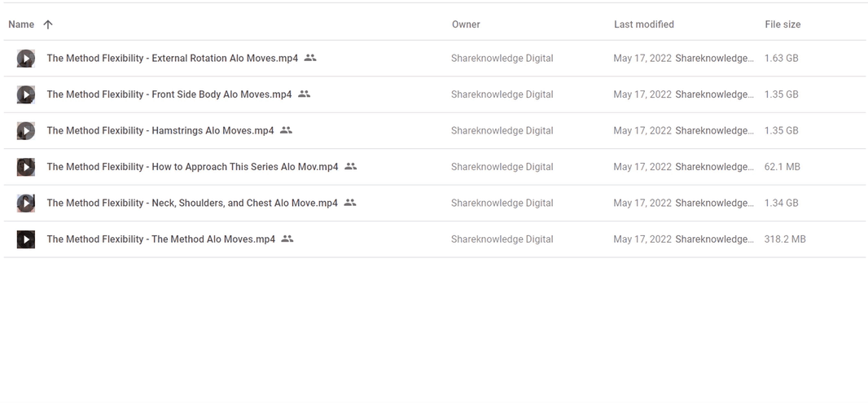Click shared icon beside External Rotation file
The width and height of the screenshot is (868, 403).
[310, 58]
